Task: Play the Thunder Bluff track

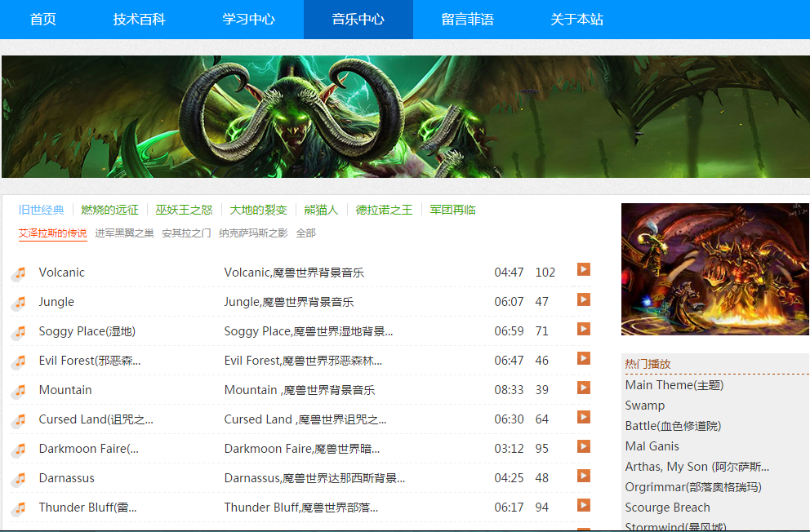Action: (x=584, y=505)
